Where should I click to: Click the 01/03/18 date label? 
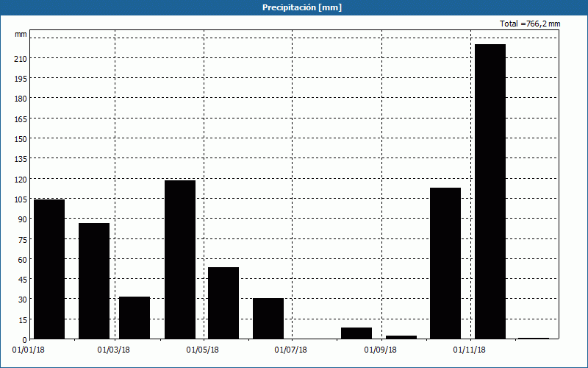[x=114, y=350]
